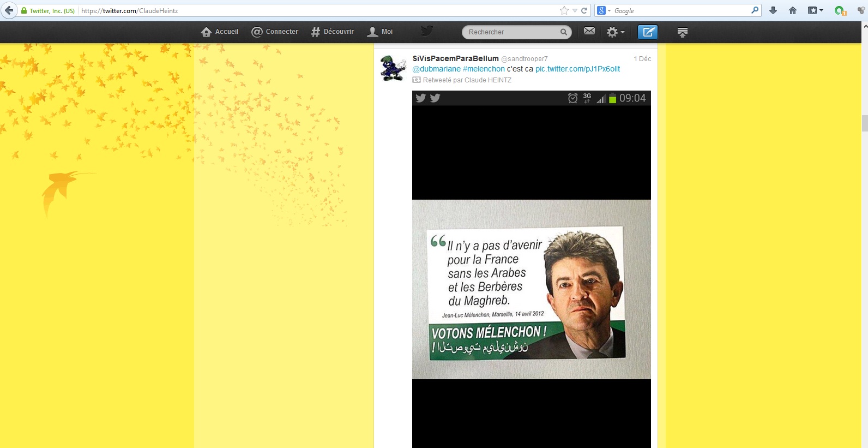This screenshot has height=448, width=868.
Task: Open the URL history dropdown arrow
Action: tap(575, 10)
